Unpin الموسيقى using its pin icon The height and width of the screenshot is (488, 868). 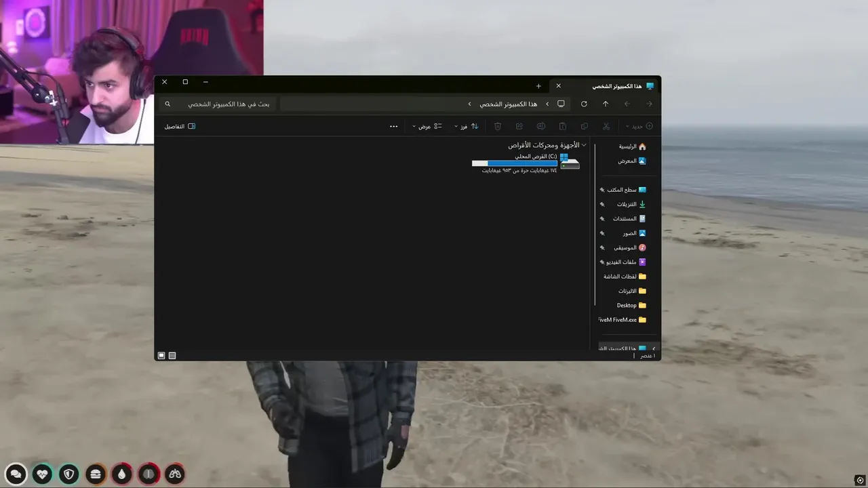(601, 247)
